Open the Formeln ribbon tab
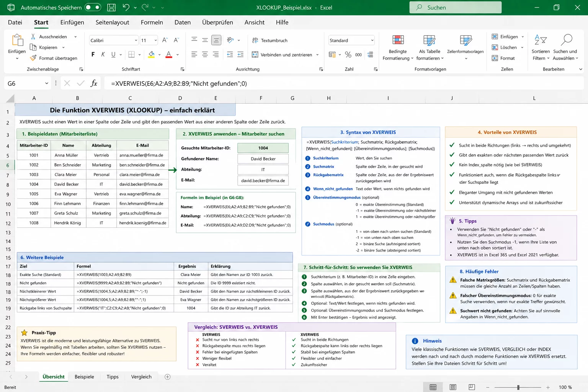The image size is (588, 392). click(152, 22)
